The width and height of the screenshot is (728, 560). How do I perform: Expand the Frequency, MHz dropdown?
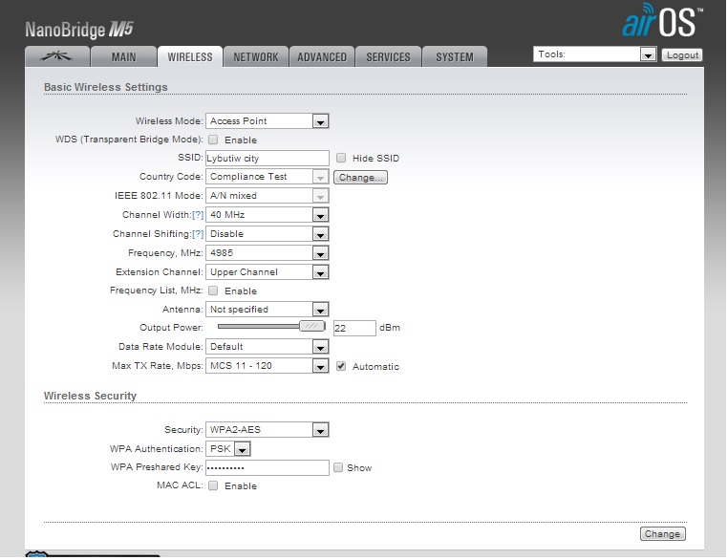(267, 252)
